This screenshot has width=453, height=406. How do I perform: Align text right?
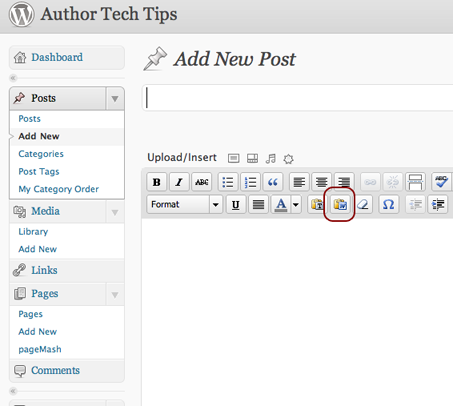(x=344, y=182)
